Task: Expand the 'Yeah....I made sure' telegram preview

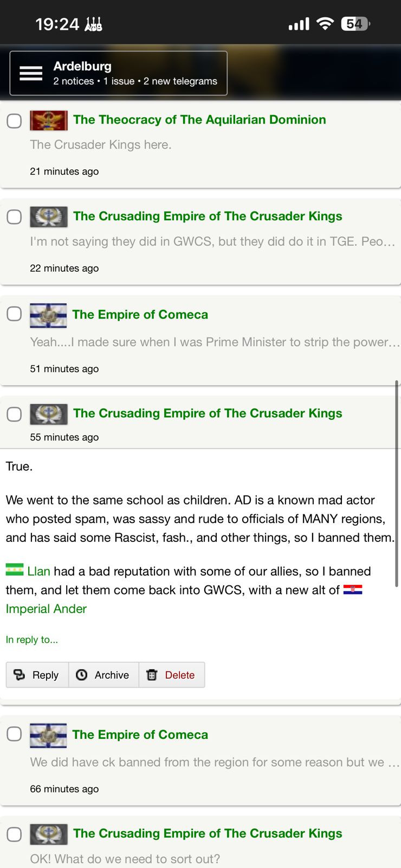Action: 215,342
